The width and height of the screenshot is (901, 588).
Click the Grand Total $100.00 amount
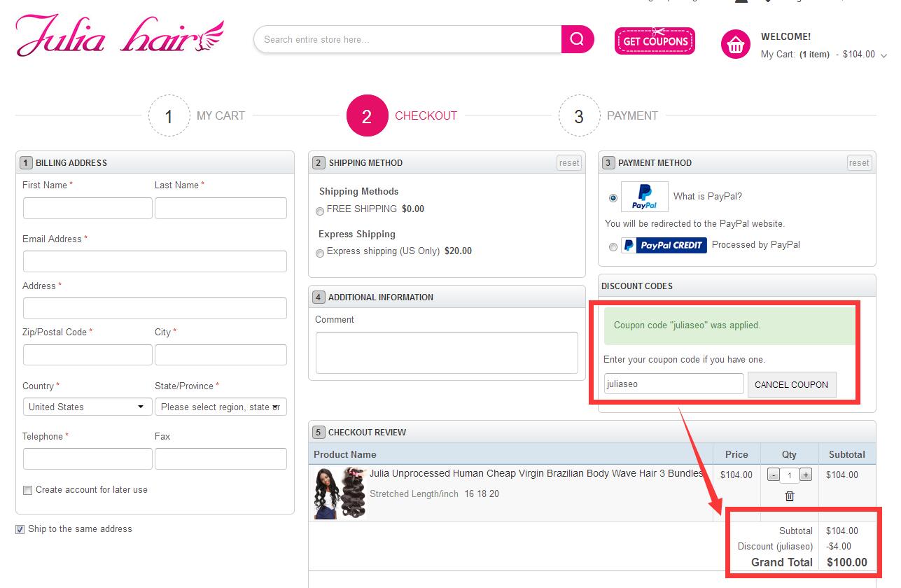tap(846, 562)
